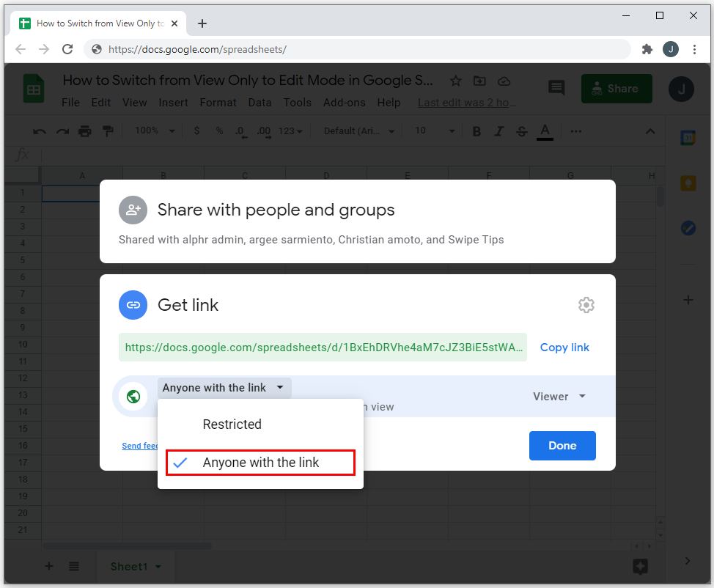Open the zoom 100% dropdown
Screen dimensions: 714x588
(154, 131)
